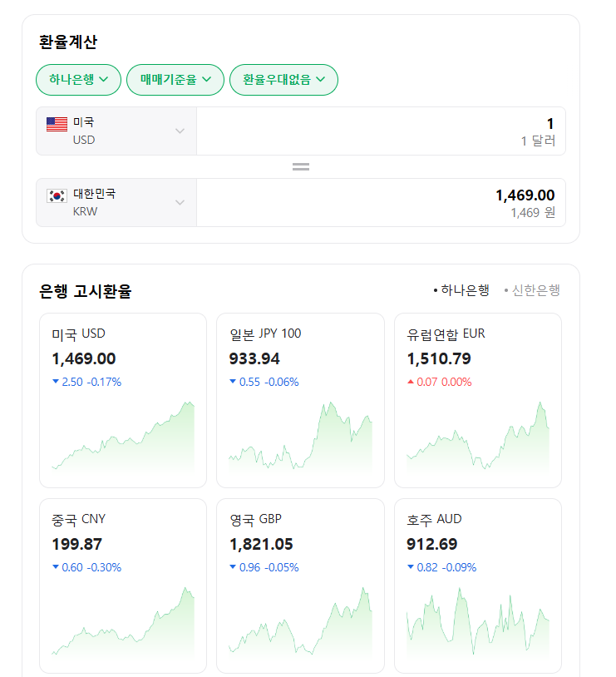Open the 일본 JPY 100 rate card

pos(300,400)
